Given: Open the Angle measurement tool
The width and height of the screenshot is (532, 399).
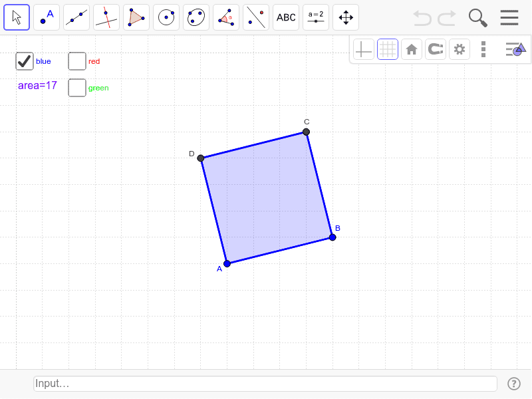Looking at the screenshot, I should coord(225,17).
